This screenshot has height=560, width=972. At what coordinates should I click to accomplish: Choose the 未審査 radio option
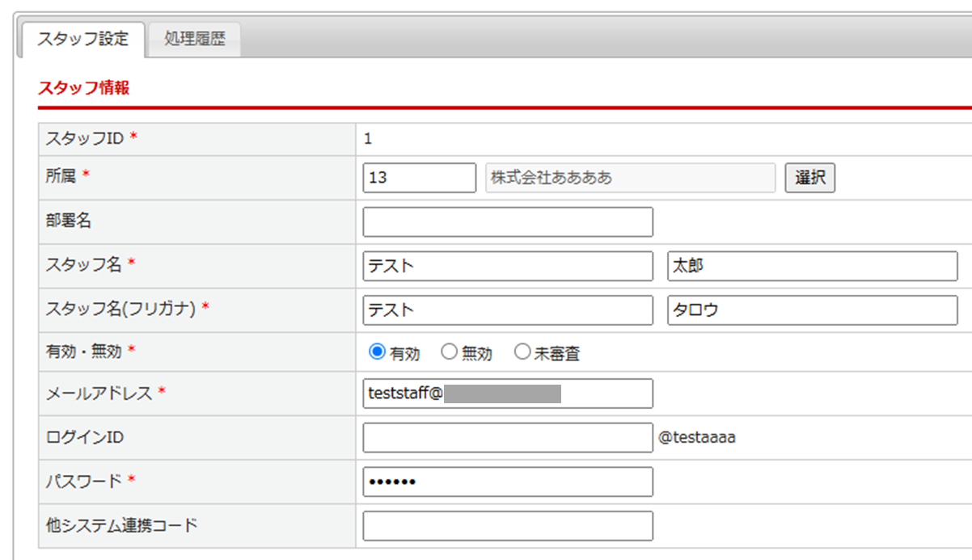[x=522, y=352]
